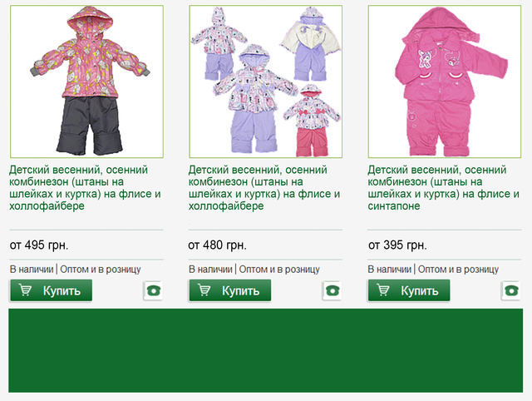Screen dimensions: 532x401
Task: Buy the 480 грн jumpsuit via Купить
Action: 230,290
